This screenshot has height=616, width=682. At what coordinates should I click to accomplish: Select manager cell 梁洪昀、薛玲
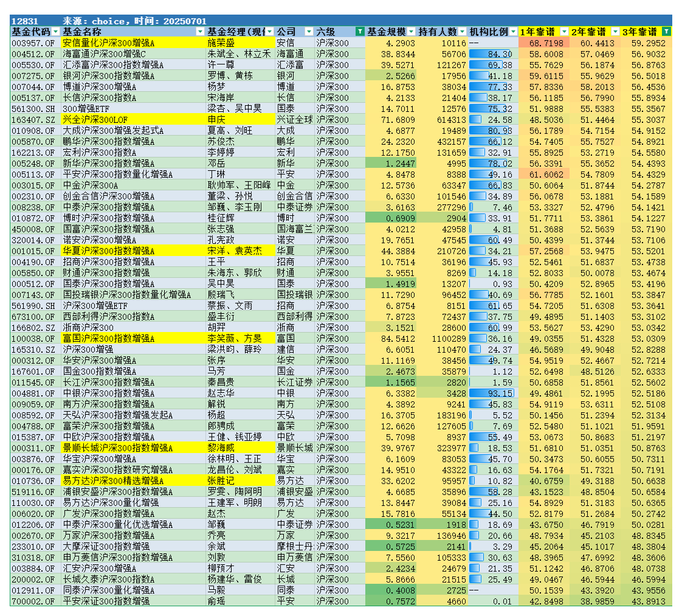pyautogui.click(x=241, y=349)
